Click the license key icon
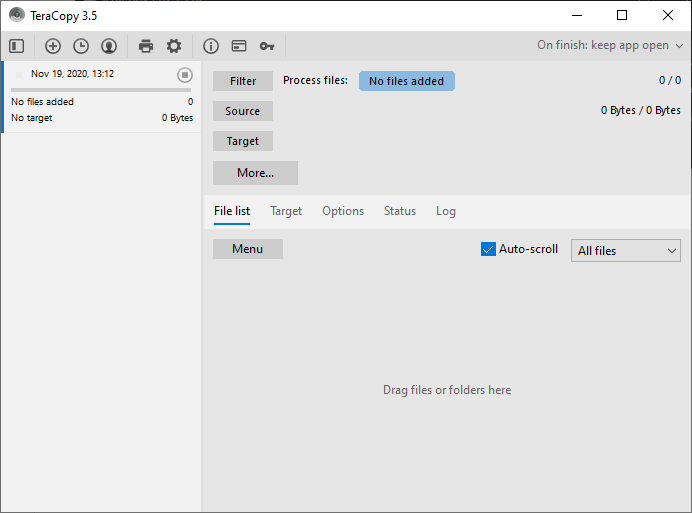The image size is (692, 513). click(x=267, y=46)
